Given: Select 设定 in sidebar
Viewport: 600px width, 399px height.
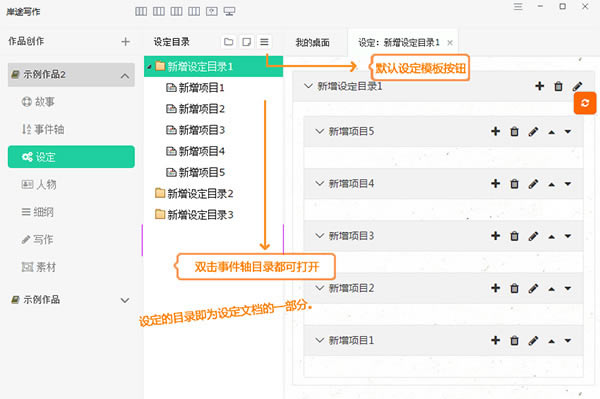Looking at the screenshot, I should [71, 156].
